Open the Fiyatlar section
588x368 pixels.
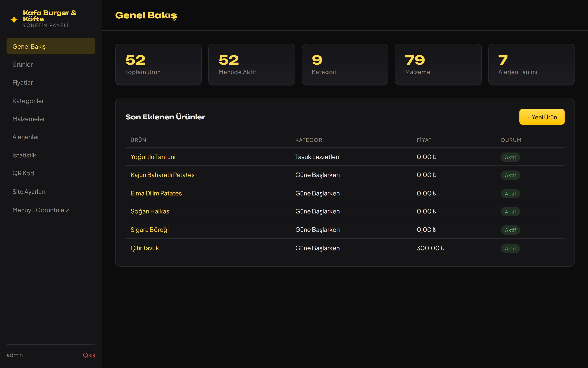pos(51,83)
